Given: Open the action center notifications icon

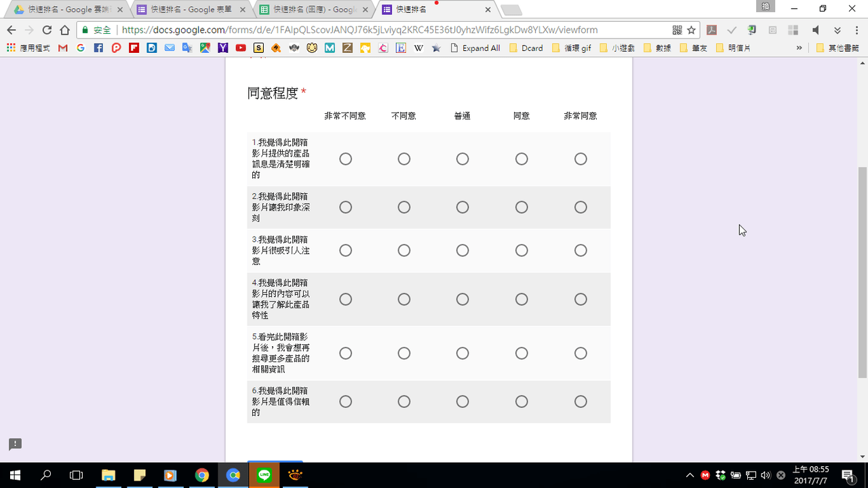Looking at the screenshot, I should 848,475.
